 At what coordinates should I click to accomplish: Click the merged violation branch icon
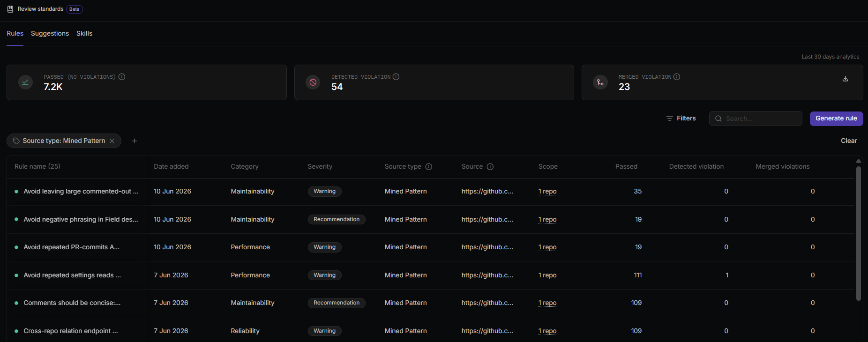coord(600,82)
